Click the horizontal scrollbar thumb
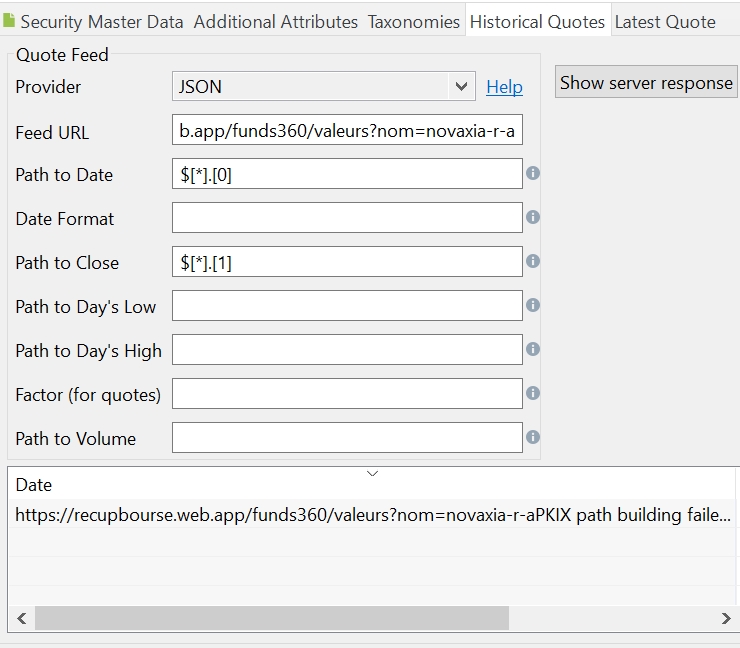The image size is (740, 648). coord(272,619)
